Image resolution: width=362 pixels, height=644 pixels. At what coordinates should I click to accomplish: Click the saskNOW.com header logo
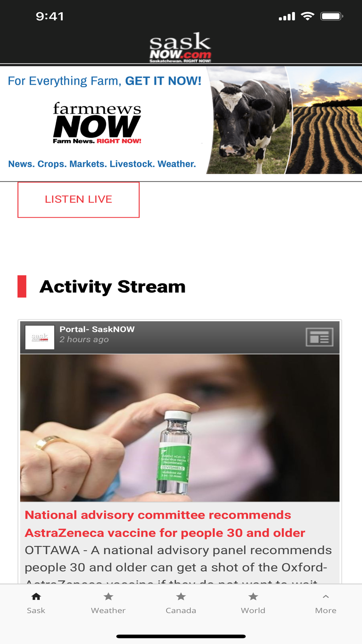click(x=180, y=48)
